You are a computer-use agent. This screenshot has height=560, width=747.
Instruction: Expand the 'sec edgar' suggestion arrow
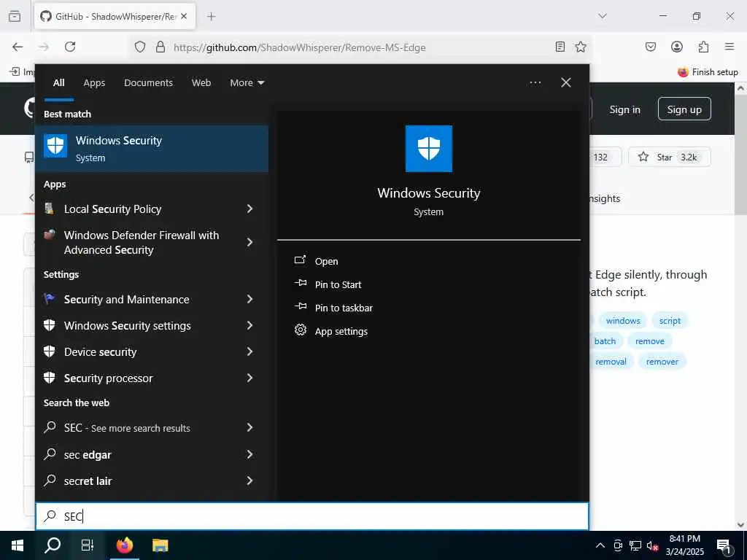(x=249, y=454)
